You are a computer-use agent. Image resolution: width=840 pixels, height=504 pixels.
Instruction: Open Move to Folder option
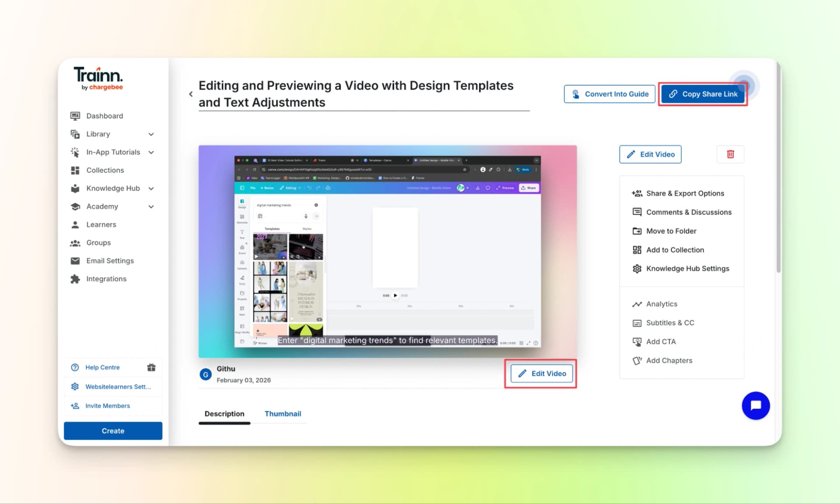pyautogui.click(x=671, y=231)
